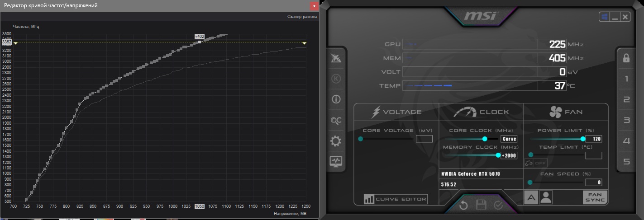Toggle the temp limit link OFF switch
Screen dimensions: 644x220
pyautogui.click(x=536, y=163)
